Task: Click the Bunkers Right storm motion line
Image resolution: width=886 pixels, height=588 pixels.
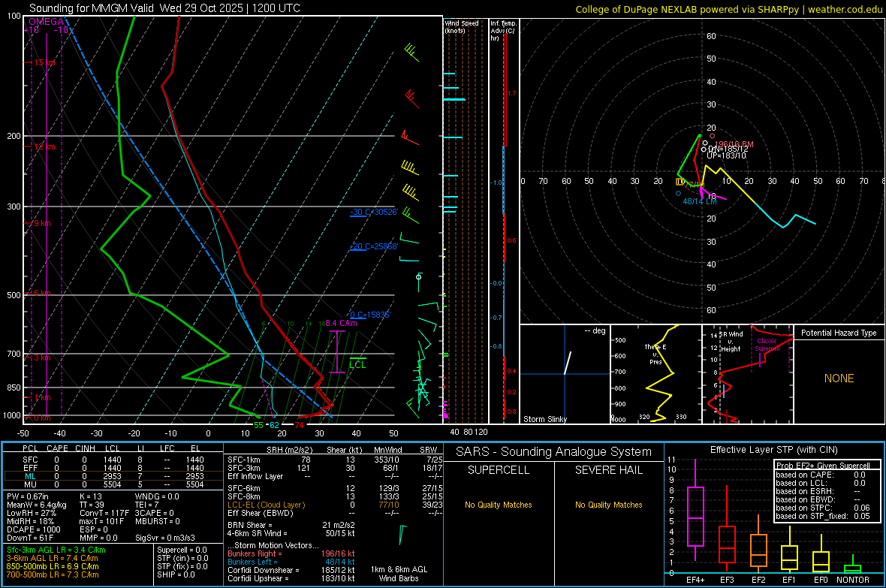Action: [291, 553]
